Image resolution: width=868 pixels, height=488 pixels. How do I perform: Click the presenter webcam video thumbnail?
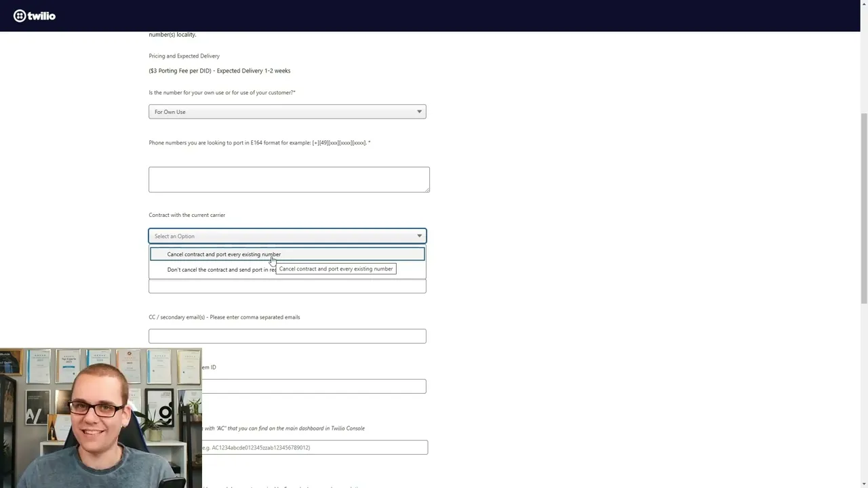click(x=101, y=418)
